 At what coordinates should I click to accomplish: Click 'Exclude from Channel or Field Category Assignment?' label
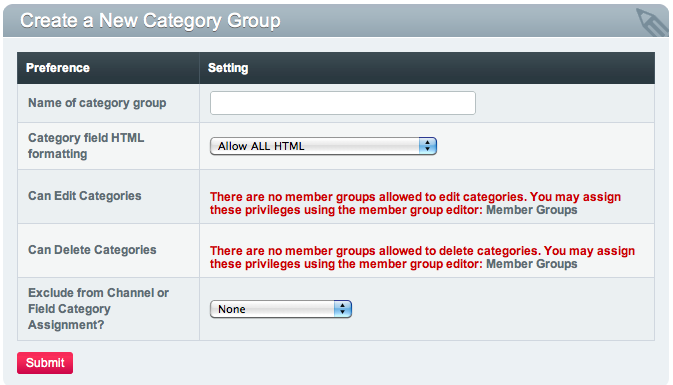[98, 309]
